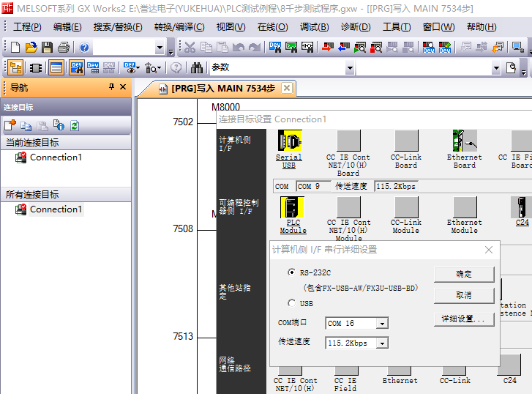Viewport: 532px width, 394px height.
Task: Select the PLC Module interface icon
Action: (292, 207)
